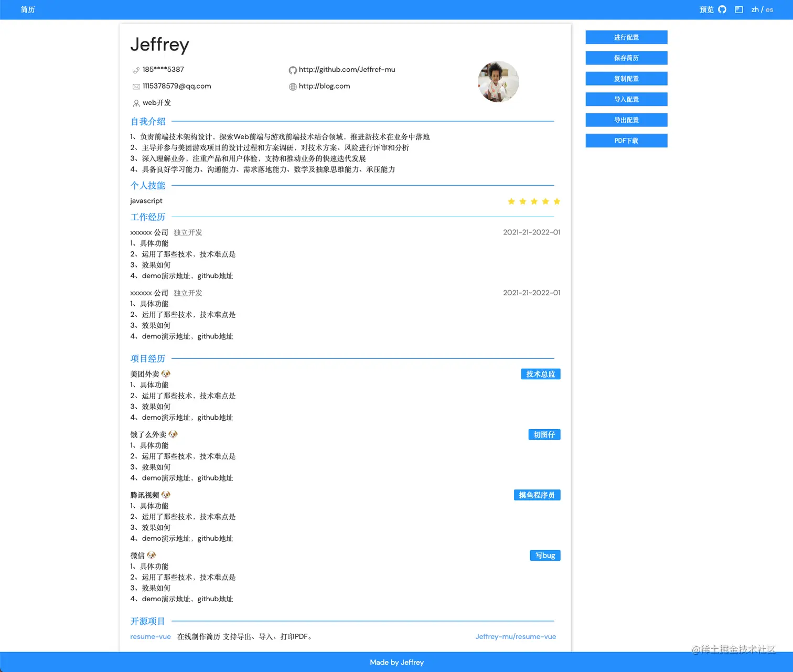Click the first star of the javascript rating
Screen dimensions: 793x672
[511, 201]
